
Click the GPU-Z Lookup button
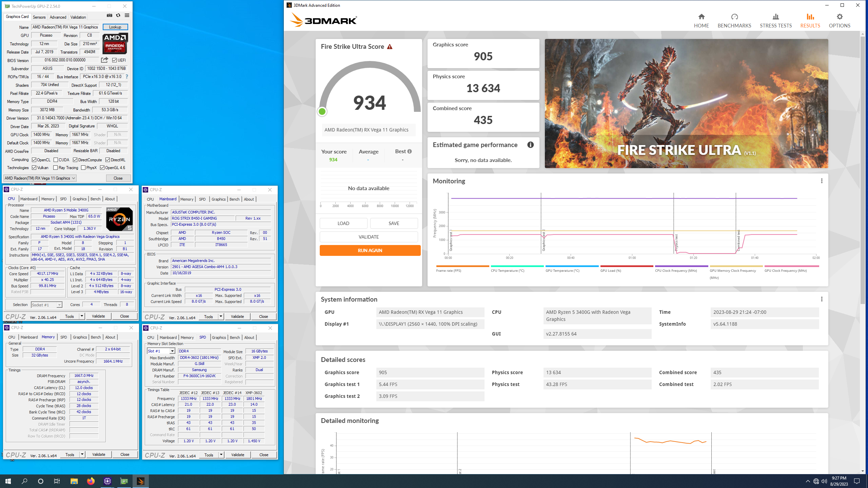point(115,27)
